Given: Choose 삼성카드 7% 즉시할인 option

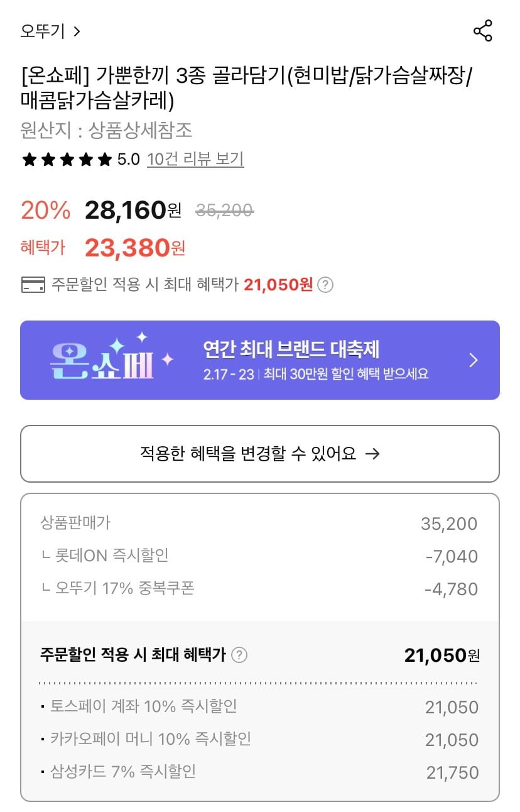Looking at the screenshot, I should point(122,772).
